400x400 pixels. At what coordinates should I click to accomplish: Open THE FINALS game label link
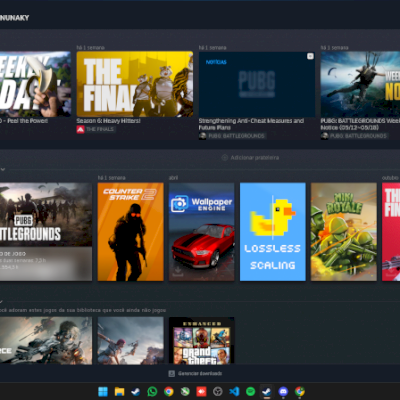pyautogui.click(x=100, y=129)
